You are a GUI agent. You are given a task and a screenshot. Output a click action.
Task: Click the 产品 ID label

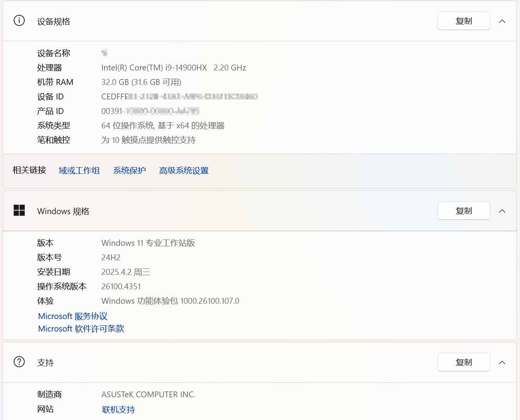point(50,111)
